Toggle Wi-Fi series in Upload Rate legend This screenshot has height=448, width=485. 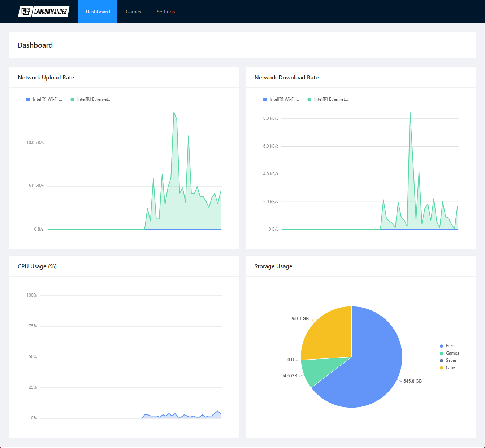[44, 99]
